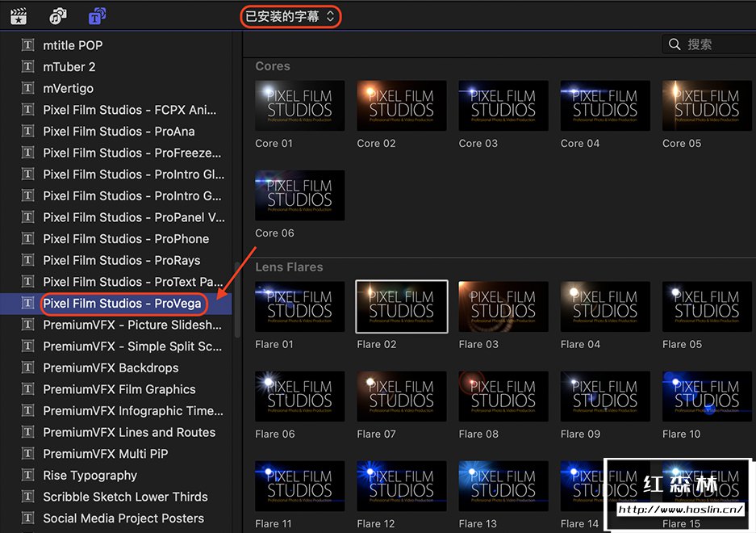Select the Core 06 thumbnail

(x=300, y=195)
